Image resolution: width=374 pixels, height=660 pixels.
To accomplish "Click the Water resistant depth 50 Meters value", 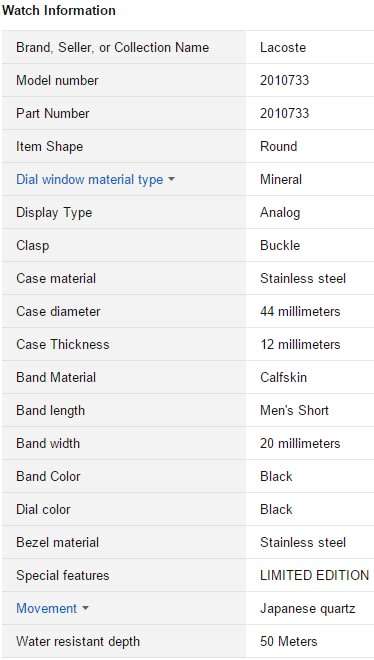I will (289, 641).
